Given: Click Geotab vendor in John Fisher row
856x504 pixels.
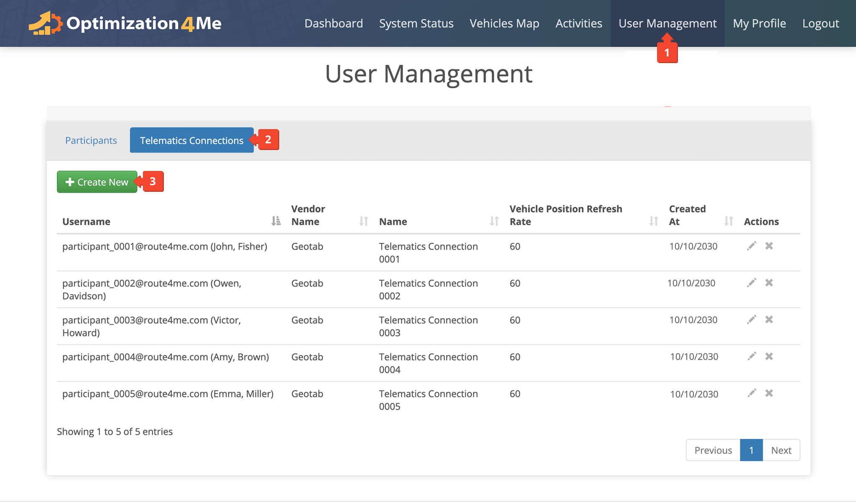Looking at the screenshot, I should (x=307, y=247).
